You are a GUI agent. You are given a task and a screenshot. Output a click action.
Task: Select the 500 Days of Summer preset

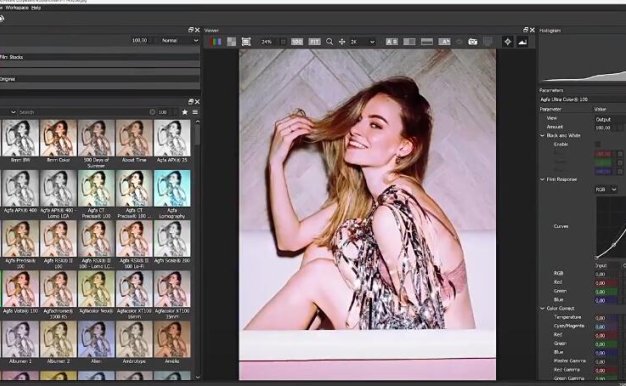[x=96, y=138]
